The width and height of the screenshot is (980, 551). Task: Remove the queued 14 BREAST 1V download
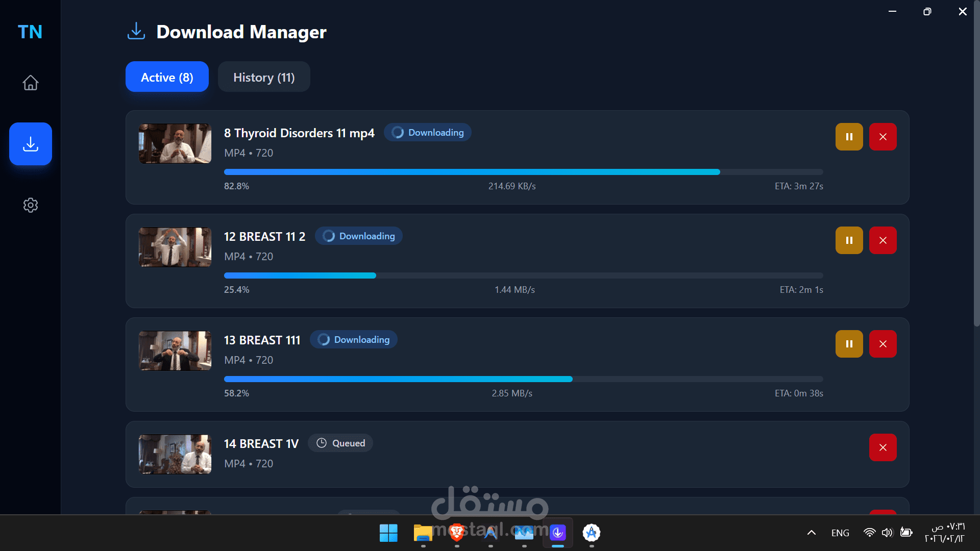tap(883, 447)
